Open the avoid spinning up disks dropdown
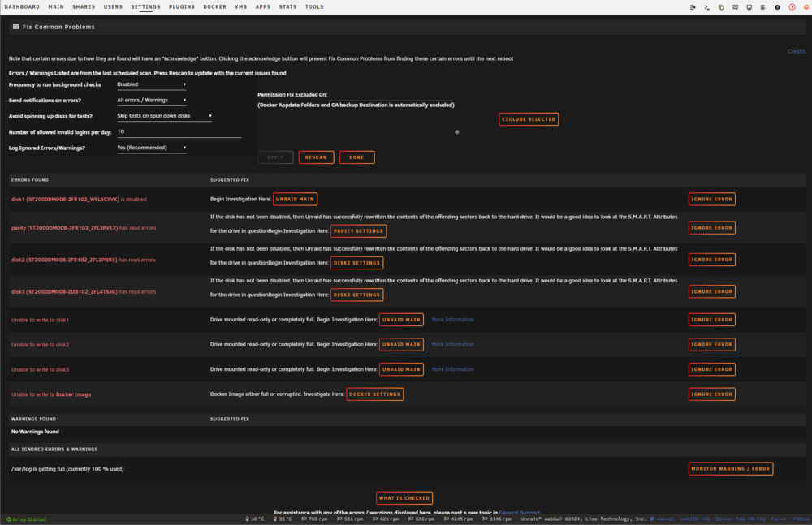This screenshot has width=812, height=525. 164,116
